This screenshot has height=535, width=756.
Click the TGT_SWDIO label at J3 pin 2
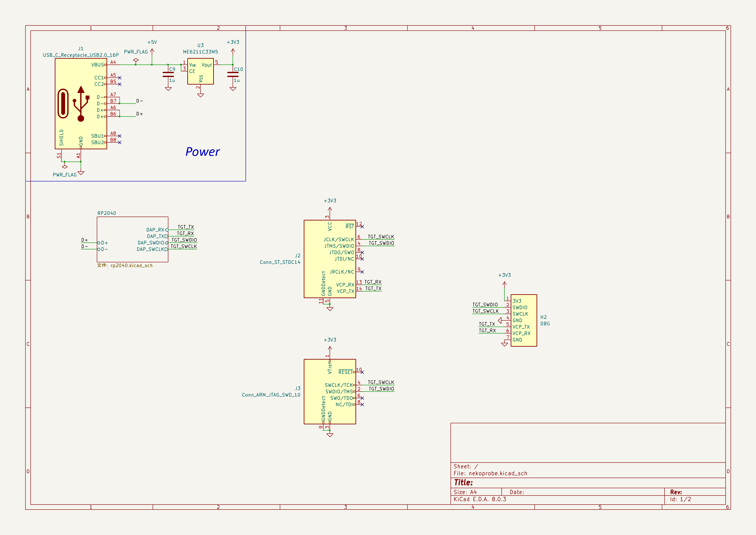381,389
